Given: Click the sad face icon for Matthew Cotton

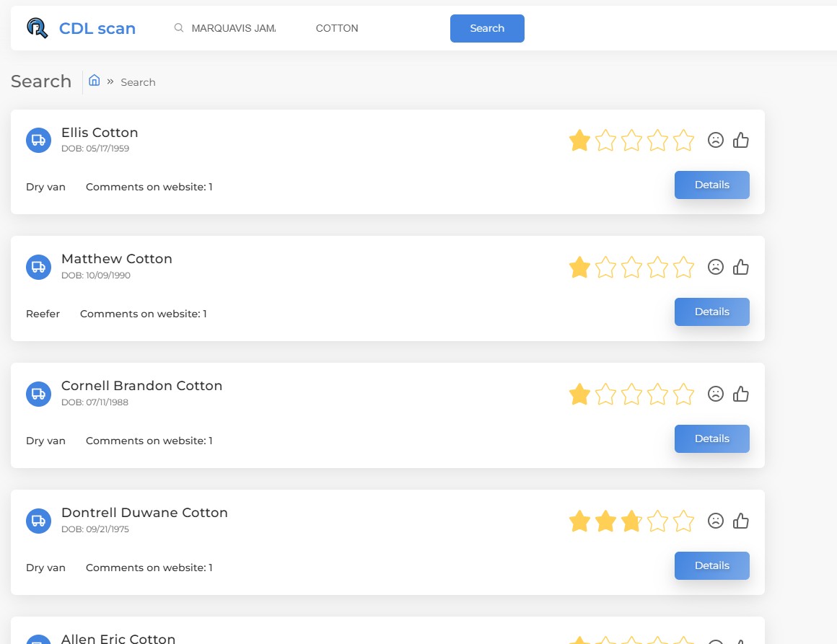Looking at the screenshot, I should tap(715, 268).
